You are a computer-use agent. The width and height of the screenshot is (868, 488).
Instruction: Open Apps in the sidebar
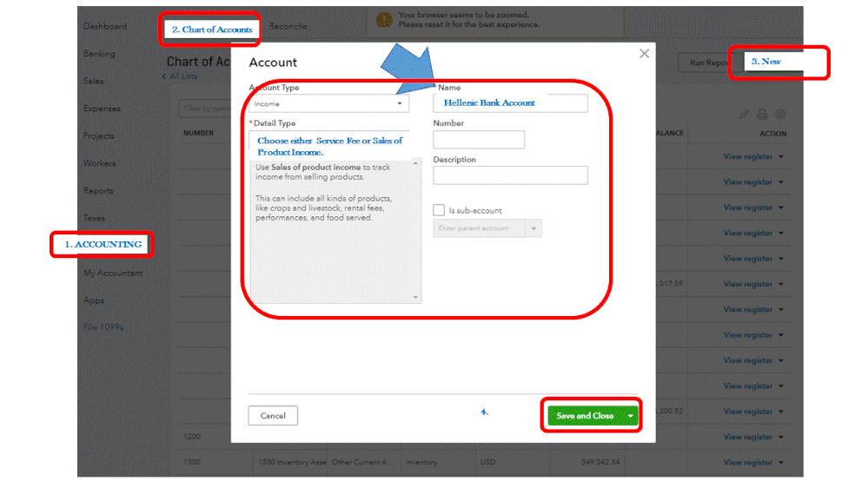(94, 300)
